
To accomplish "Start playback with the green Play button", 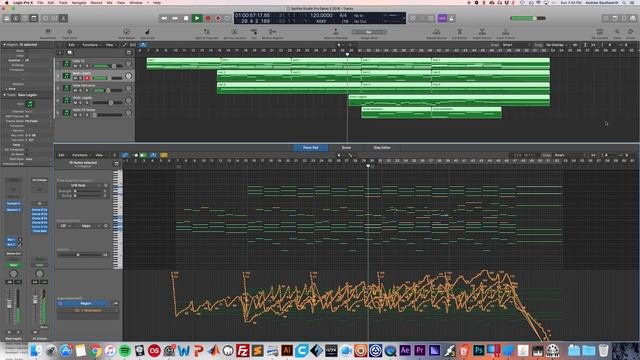I will pyautogui.click(x=197, y=18).
